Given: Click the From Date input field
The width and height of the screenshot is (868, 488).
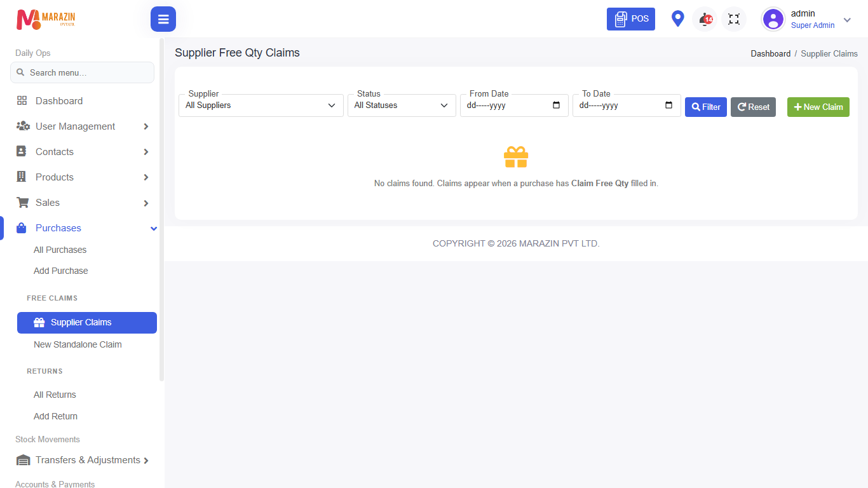Looking at the screenshot, I should tap(514, 105).
